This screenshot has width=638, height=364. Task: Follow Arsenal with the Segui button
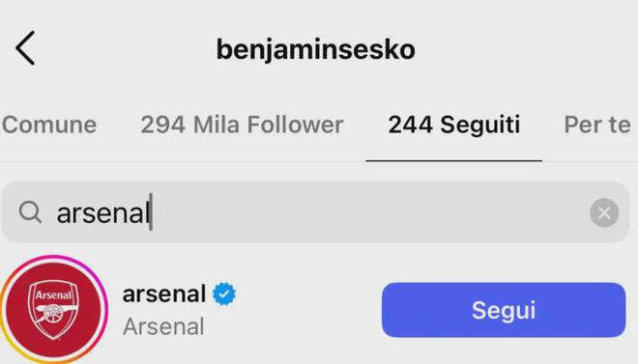504,310
